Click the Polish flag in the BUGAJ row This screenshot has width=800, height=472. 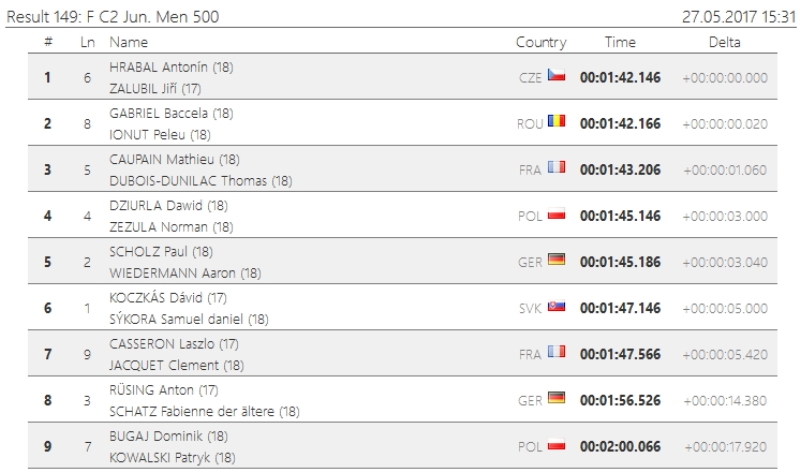556,446
